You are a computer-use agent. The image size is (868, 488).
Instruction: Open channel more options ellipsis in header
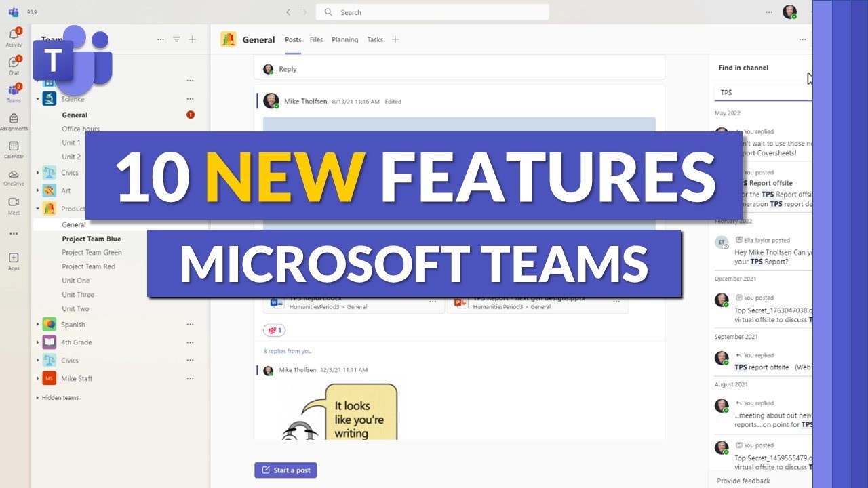[802, 39]
